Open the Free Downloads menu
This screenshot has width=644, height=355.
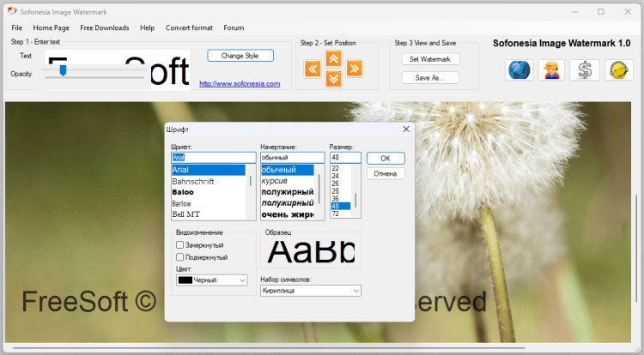tap(104, 28)
